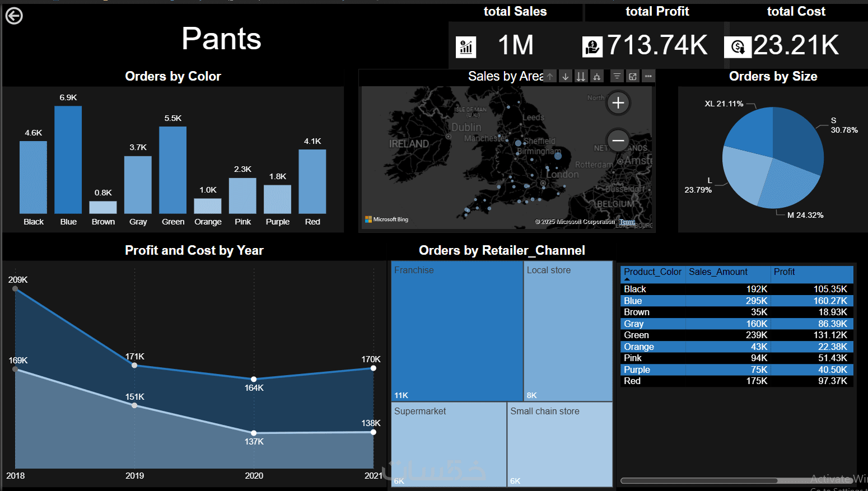Select the Purple row in the table
The image size is (868, 491).
coord(736,370)
